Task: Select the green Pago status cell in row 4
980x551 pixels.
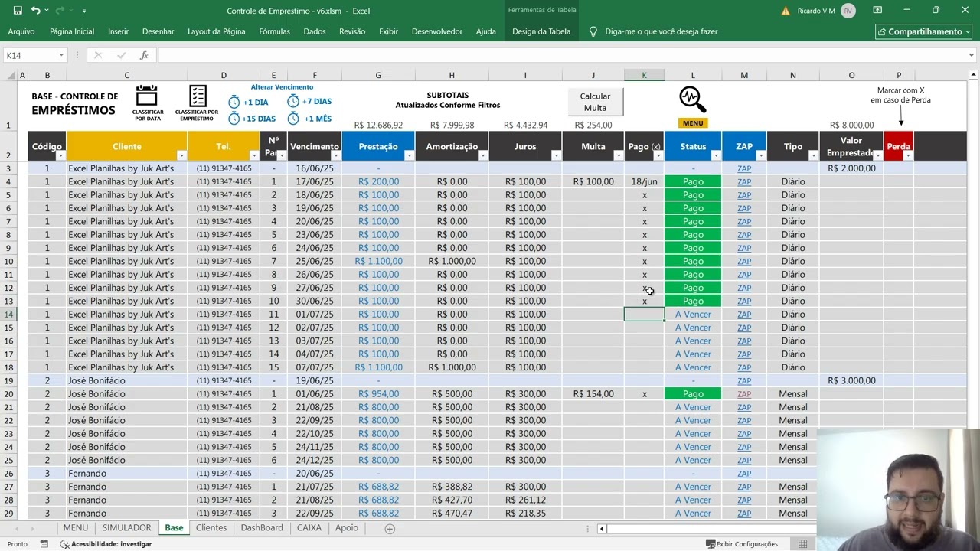Action: pyautogui.click(x=693, y=181)
